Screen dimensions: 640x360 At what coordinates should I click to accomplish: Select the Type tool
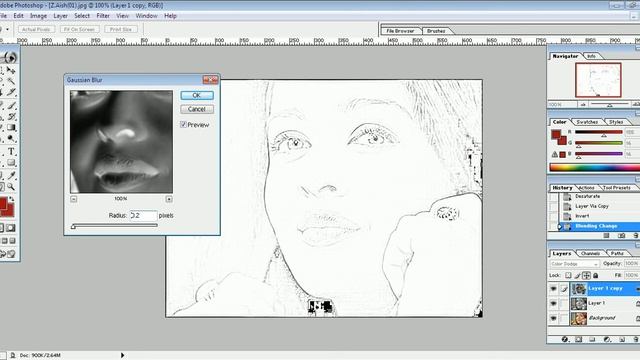[11, 151]
